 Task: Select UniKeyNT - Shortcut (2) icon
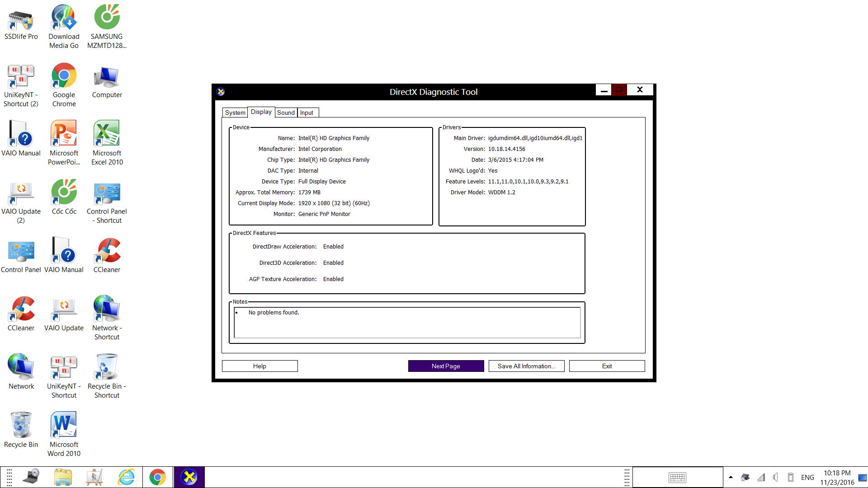click(21, 85)
